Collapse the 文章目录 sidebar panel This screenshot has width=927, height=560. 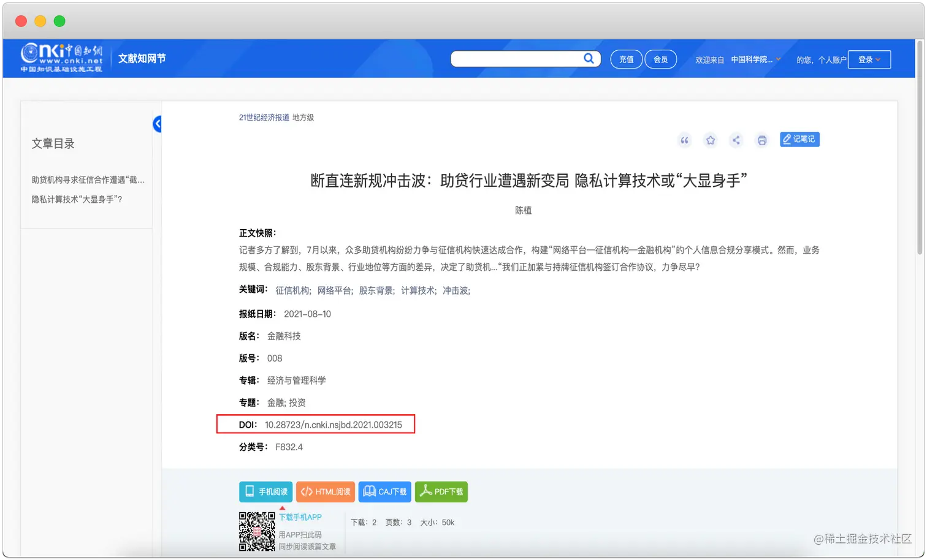point(158,124)
